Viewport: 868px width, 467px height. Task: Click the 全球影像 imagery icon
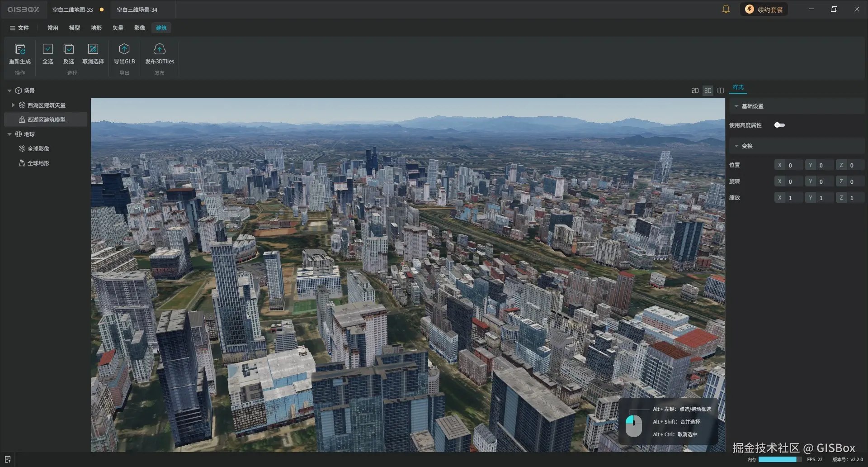22,148
